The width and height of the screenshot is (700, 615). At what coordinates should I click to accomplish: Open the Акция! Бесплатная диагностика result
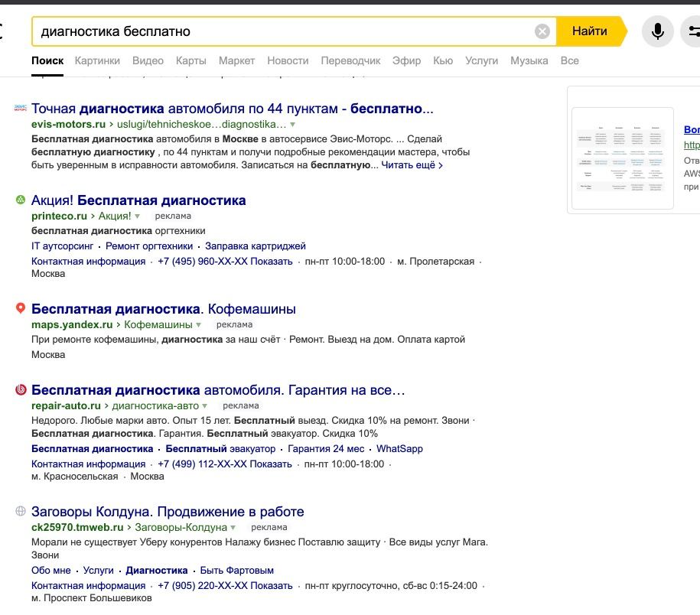point(138,200)
